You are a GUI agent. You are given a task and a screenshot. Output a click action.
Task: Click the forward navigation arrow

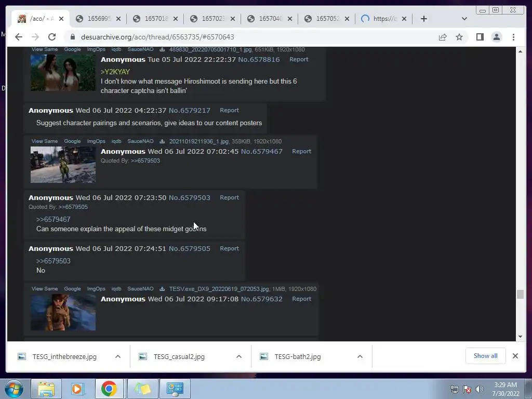coord(35,37)
